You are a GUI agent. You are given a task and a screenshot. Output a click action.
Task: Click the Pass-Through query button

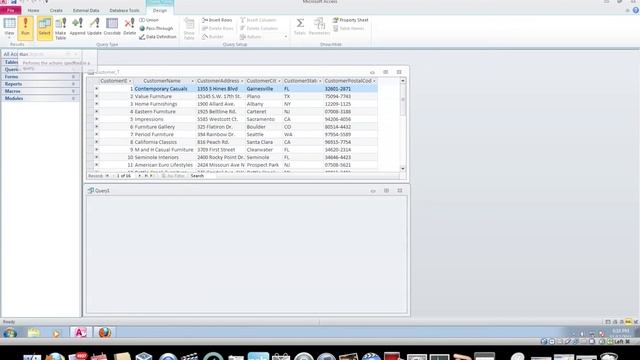point(156,28)
